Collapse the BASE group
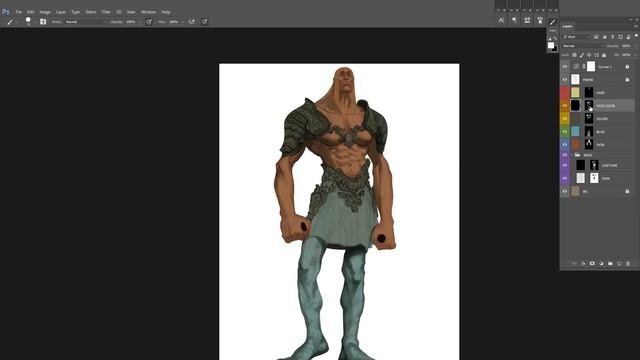The width and height of the screenshot is (640, 360). click(x=572, y=155)
